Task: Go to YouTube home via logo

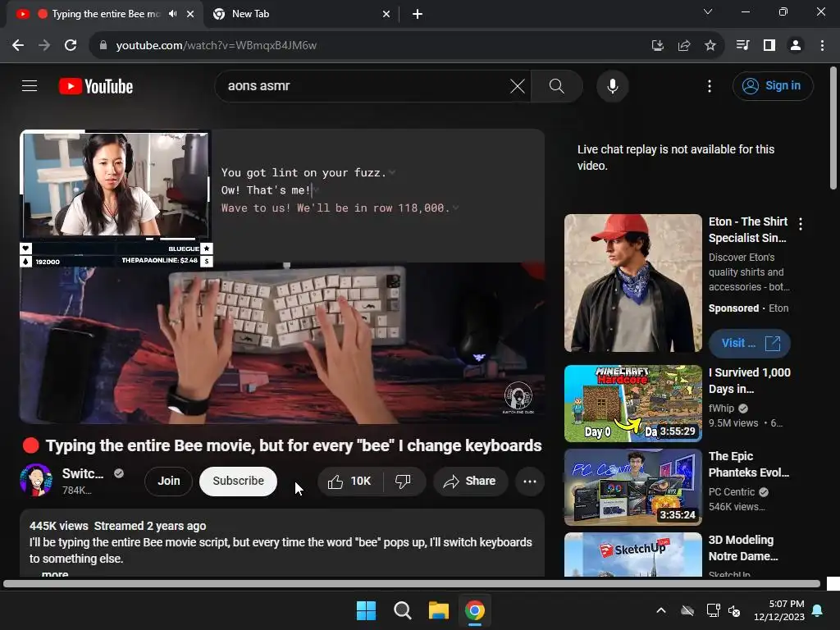Action: 96,86
